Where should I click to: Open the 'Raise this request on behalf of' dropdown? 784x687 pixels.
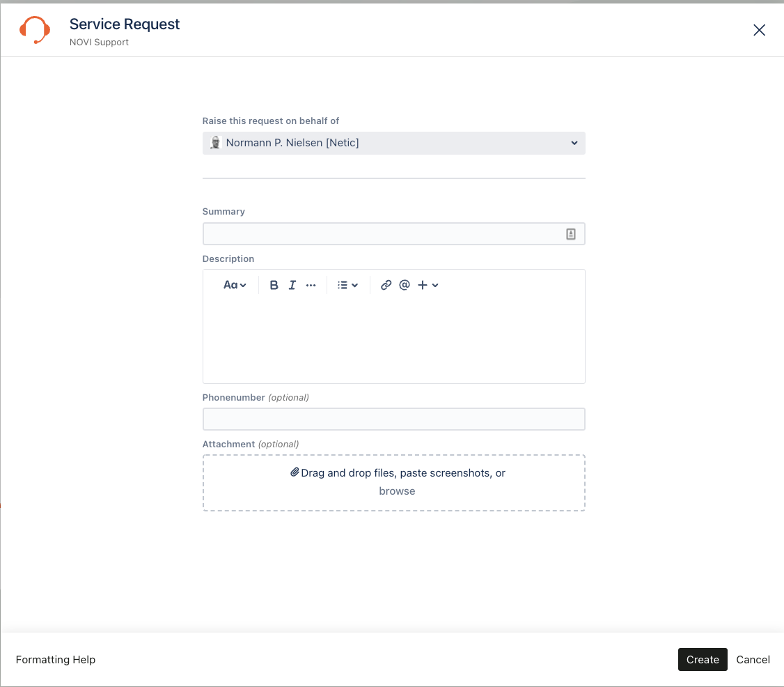coord(393,143)
